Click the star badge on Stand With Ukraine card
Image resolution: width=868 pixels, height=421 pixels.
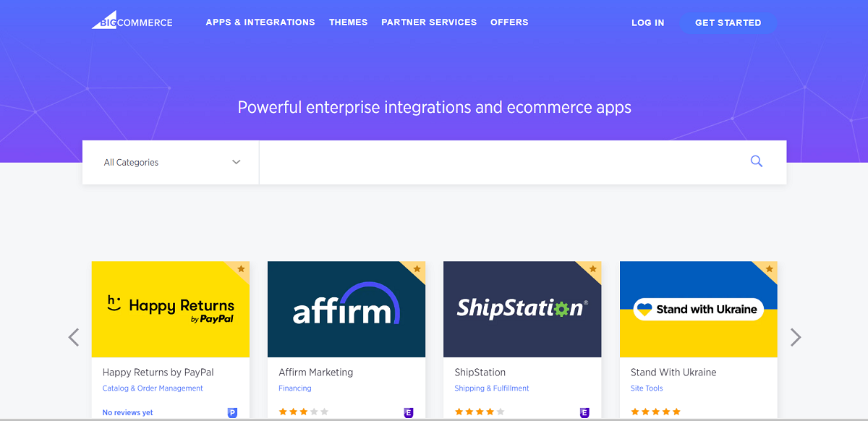[x=770, y=271]
